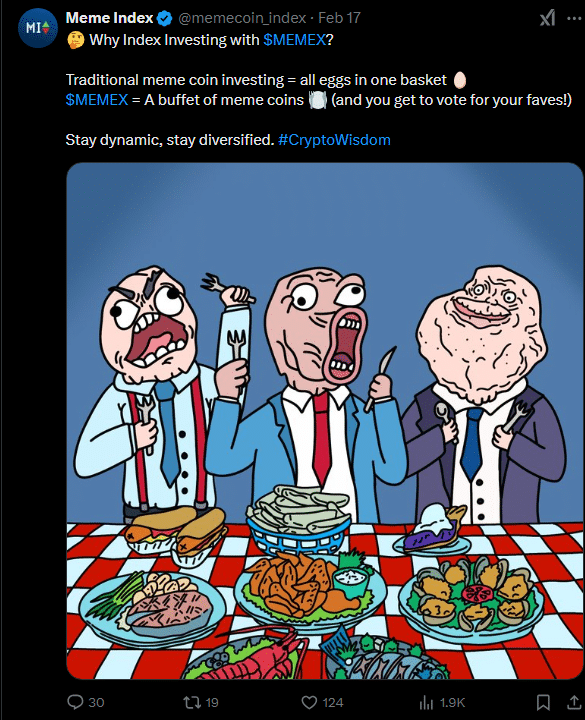Open the cartoon buffet image

325,421
